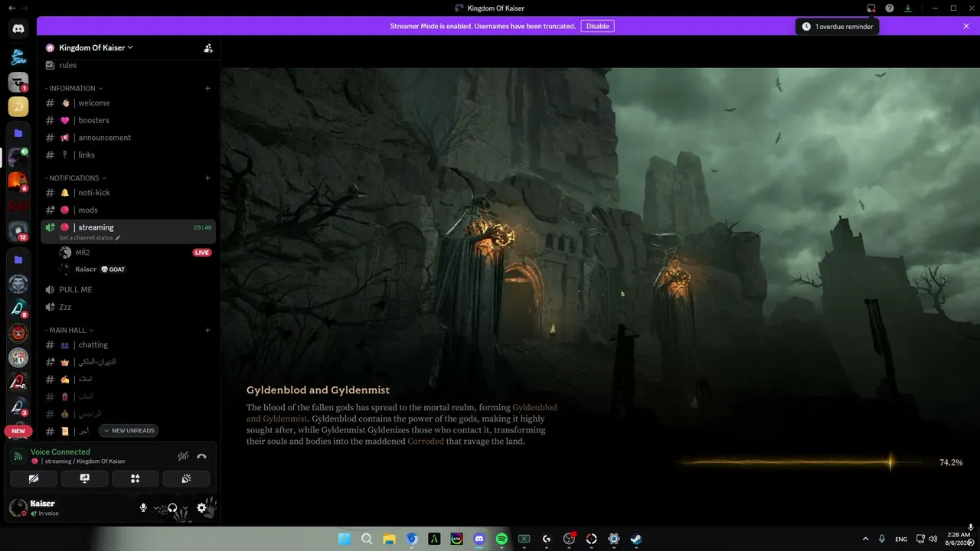Share your screen from voice panel

coord(84,478)
